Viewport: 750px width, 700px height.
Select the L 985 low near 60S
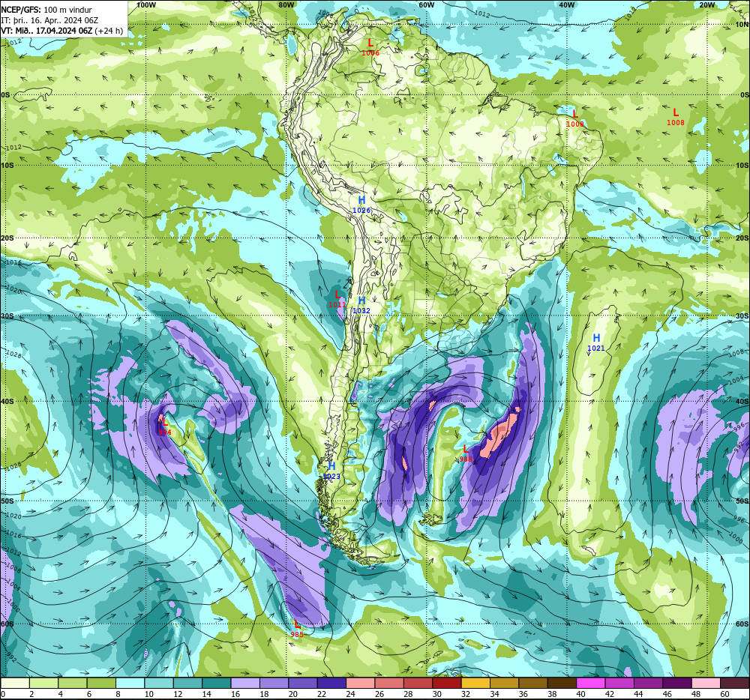pyautogui.click(x=296, y=629)
